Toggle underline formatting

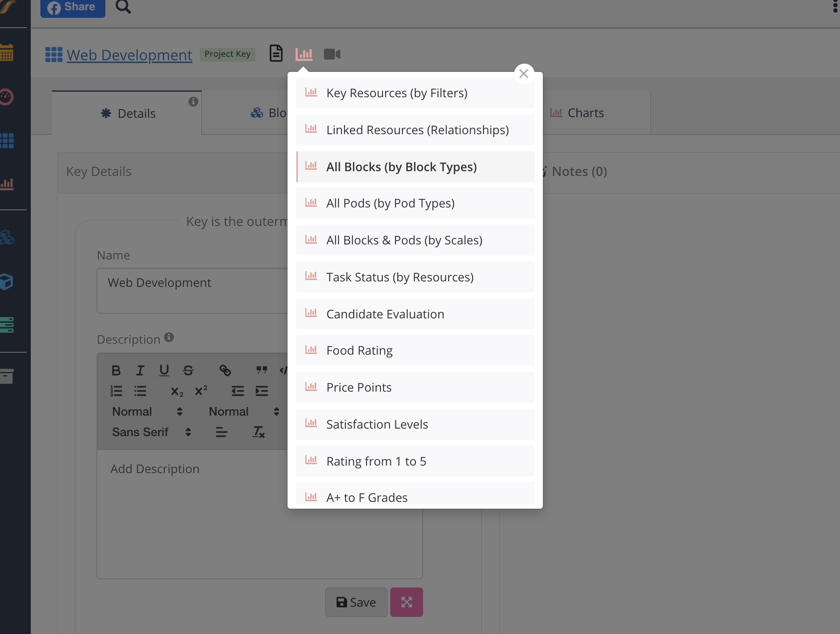coord(164,370)
